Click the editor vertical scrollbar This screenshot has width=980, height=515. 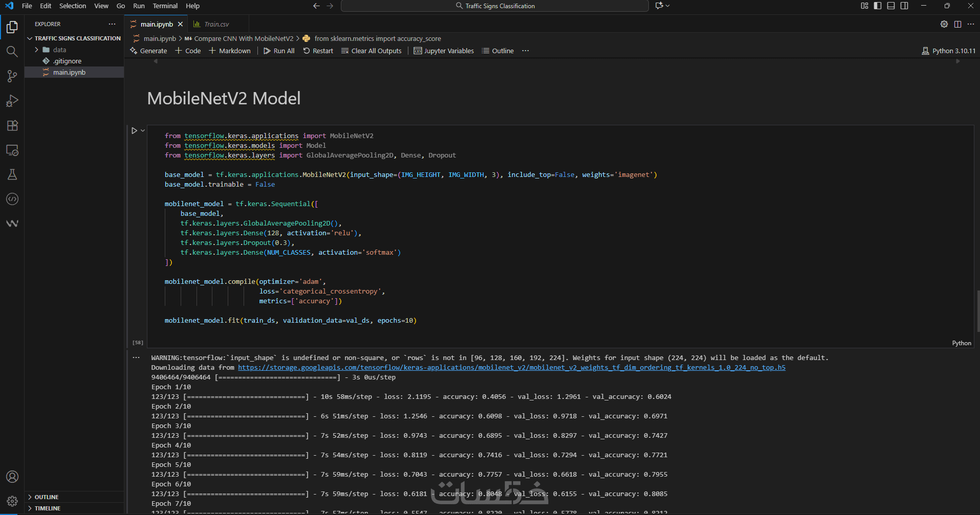pos(977,311)
